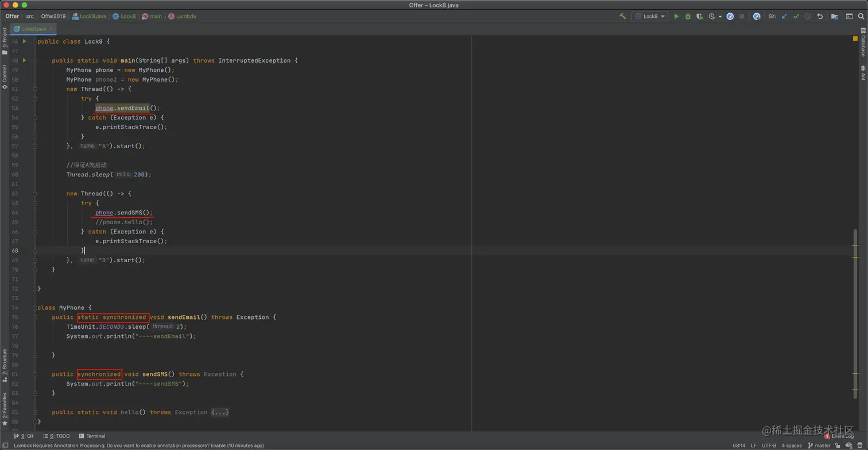
Task: Open Search Everywhere magnifier icon
Action: [861, 17]
